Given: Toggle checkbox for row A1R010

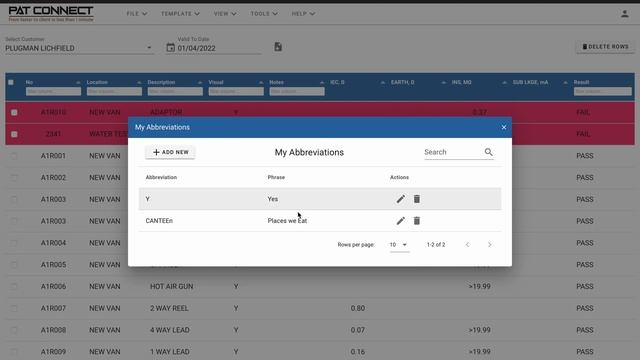Looking at the screenshot, I should [x=14, y=112].
